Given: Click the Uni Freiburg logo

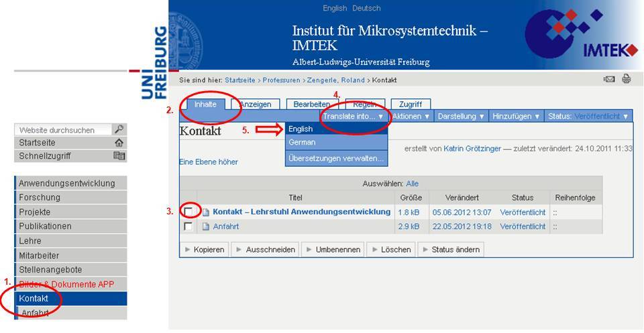Looking at the screenshot, I should (x=154, y=63).
